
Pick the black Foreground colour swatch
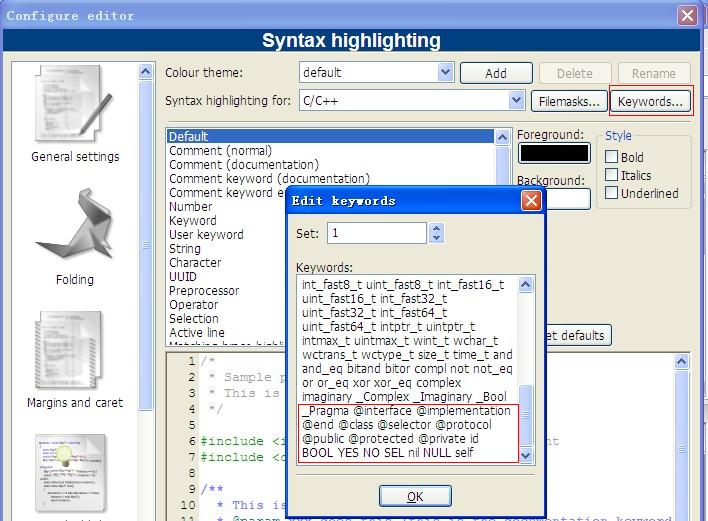tap(554, 153)
